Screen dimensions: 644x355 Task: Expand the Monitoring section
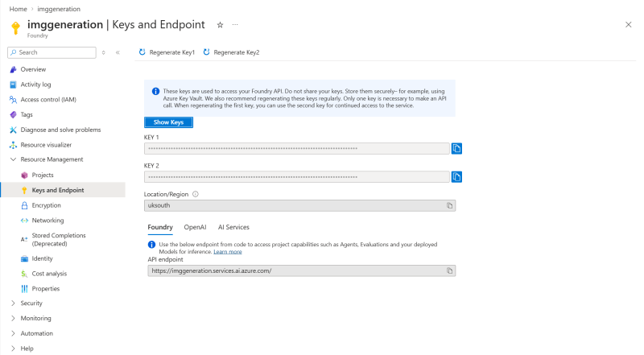click(13, 319)
